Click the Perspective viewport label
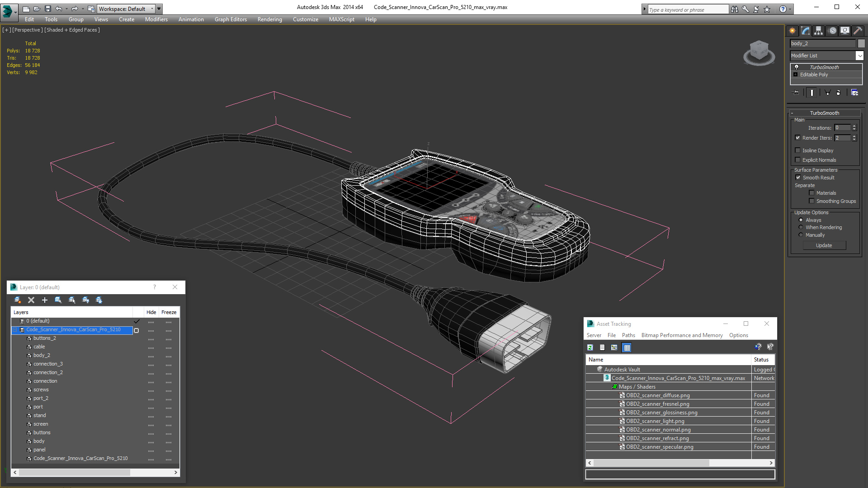 point(27,30)
